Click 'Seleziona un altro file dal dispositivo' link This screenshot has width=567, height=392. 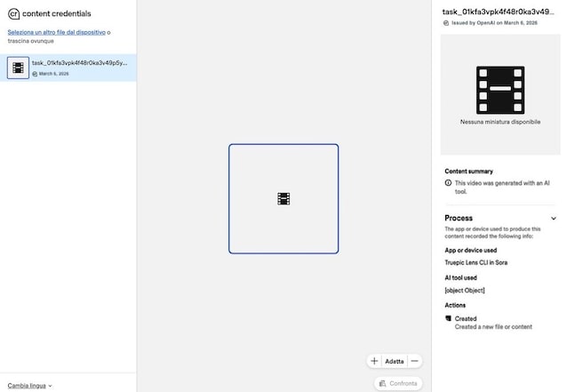56,32
